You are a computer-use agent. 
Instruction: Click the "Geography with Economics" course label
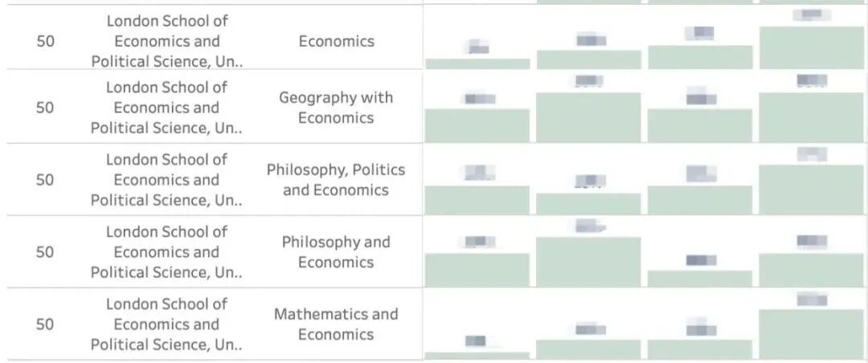pos(336,108)
